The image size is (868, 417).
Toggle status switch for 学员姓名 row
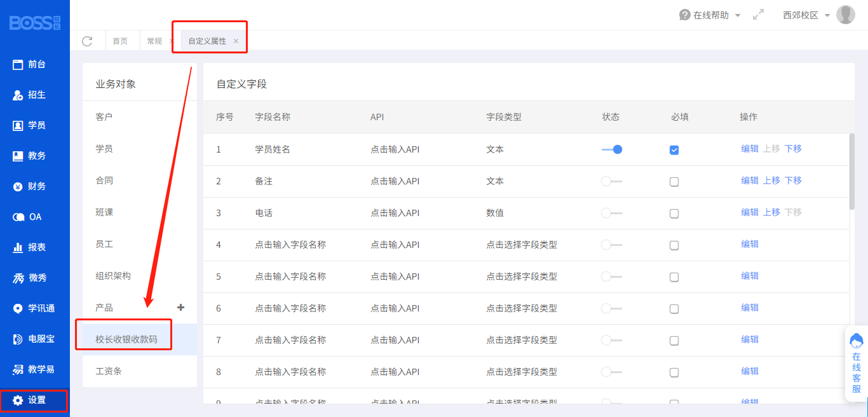tap(612, 149)
